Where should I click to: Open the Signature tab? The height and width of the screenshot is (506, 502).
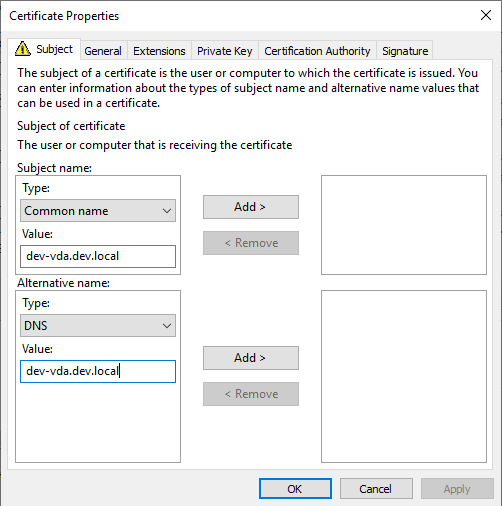405,51
